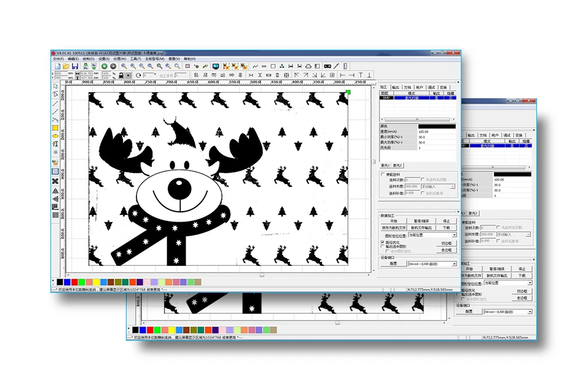This screenshot has height=391, width=588.
Task: Click the 下载 button in back window
Action: tap(522, 276)
